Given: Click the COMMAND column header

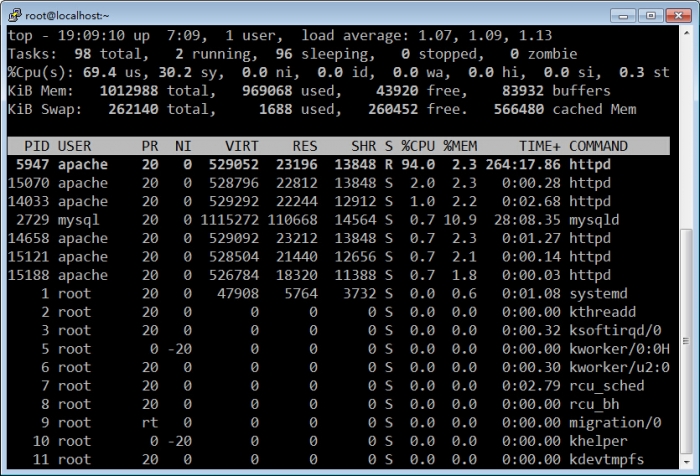Looking at the screenshot, I should pos(598,146).
